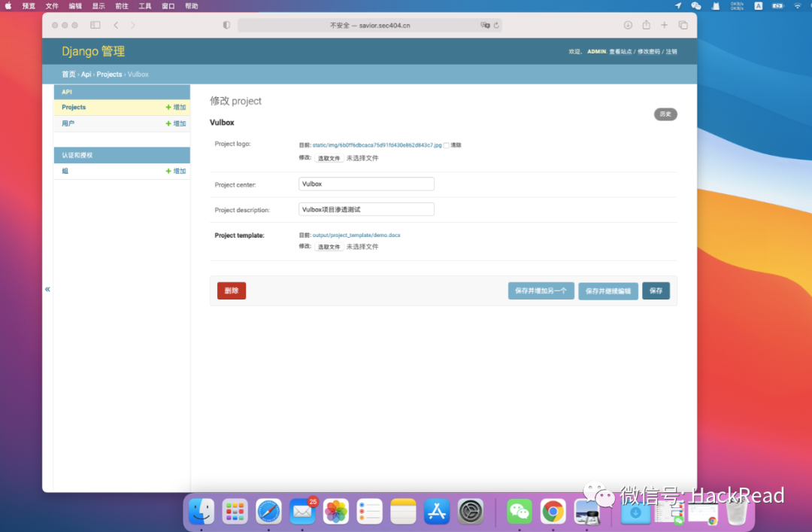Click the Wi-Fi icon in the menu bar
812x532 pixels.
click(x=798, y=6)
